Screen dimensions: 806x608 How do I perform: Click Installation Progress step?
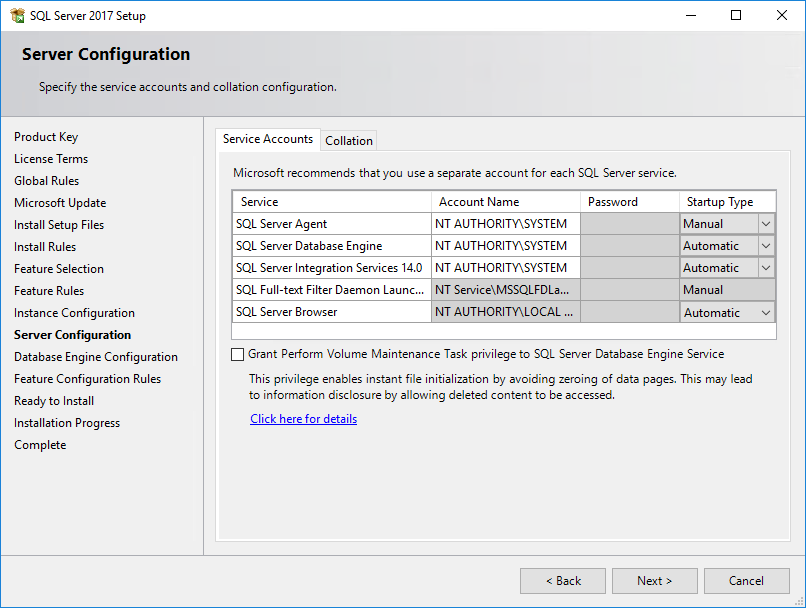tap(67, 423)
